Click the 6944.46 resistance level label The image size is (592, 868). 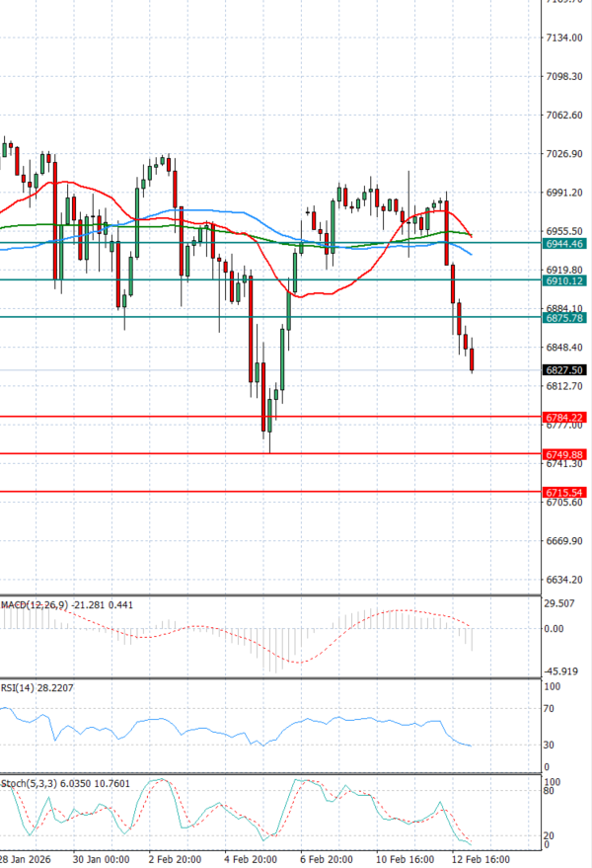[564, 243]
